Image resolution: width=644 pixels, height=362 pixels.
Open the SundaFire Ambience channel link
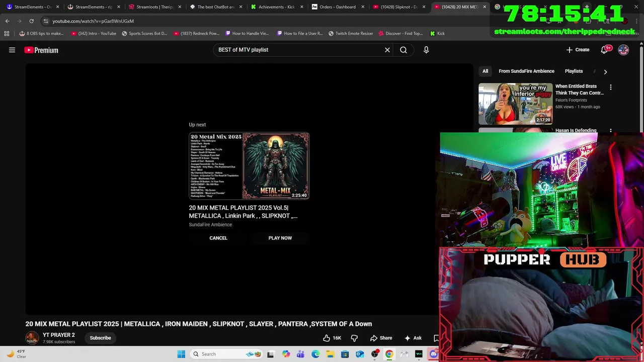(210, 224)
